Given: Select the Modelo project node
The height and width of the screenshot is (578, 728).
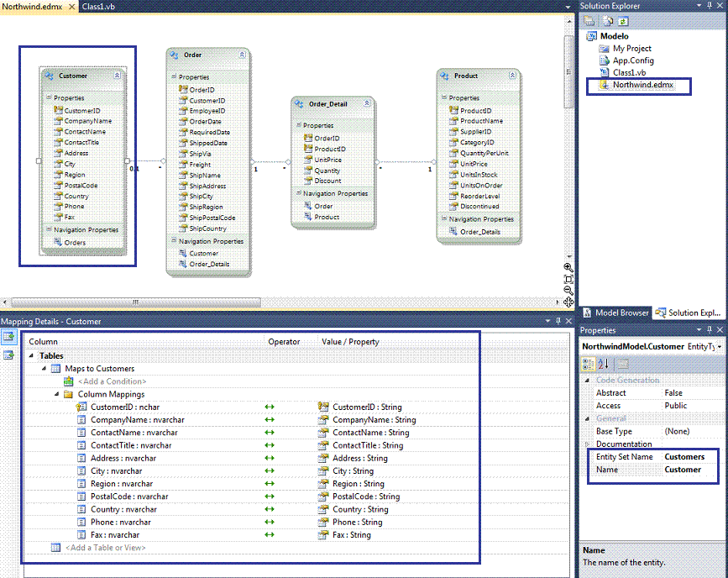Looking at the screenshot, I should (614, 36).
